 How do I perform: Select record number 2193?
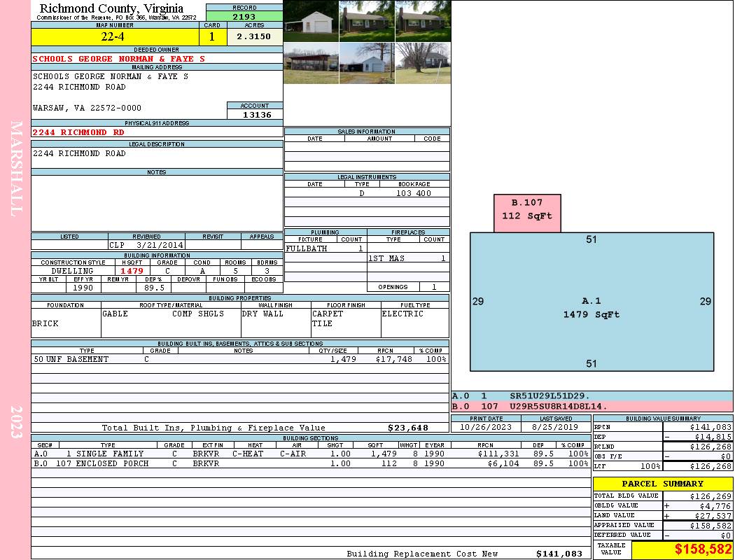point(244,16)
